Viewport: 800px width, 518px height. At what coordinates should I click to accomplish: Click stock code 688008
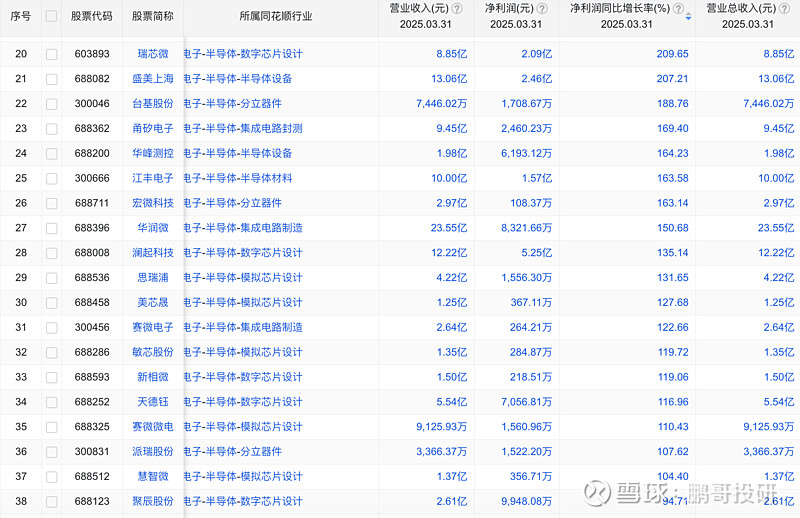coord(92,253)
